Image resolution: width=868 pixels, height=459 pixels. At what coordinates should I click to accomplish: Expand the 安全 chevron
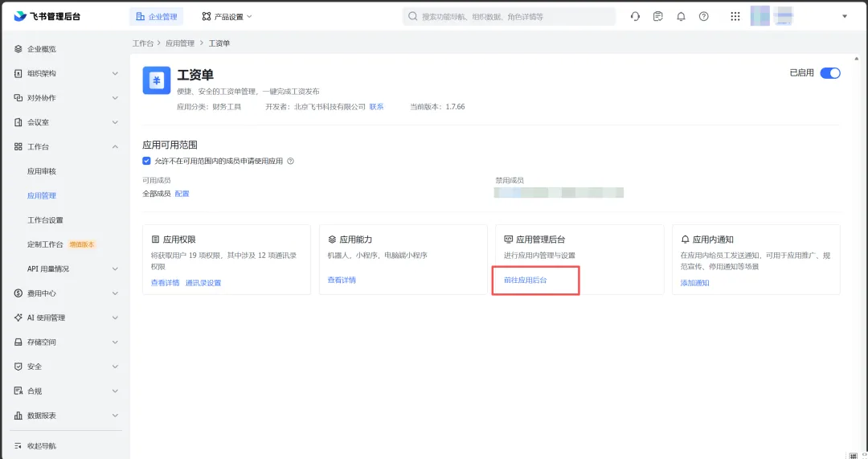115,367
